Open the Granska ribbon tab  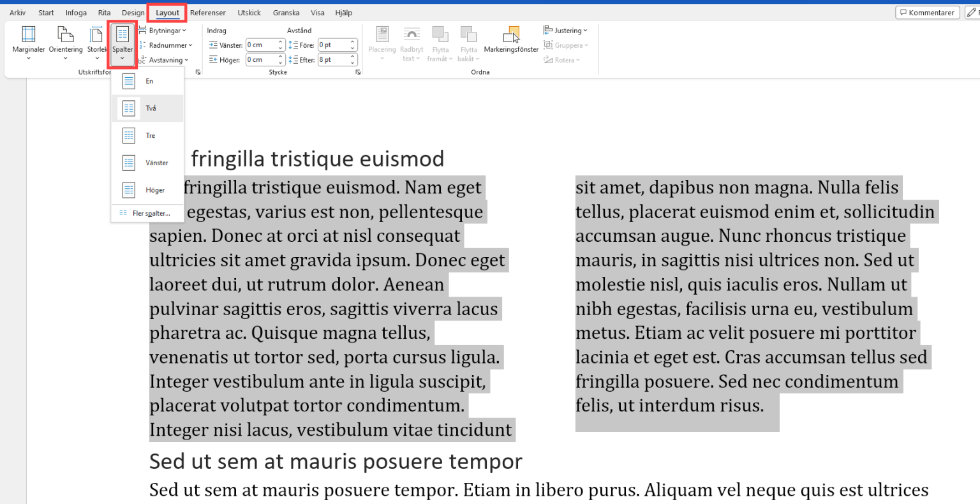(x=286, y=12)
